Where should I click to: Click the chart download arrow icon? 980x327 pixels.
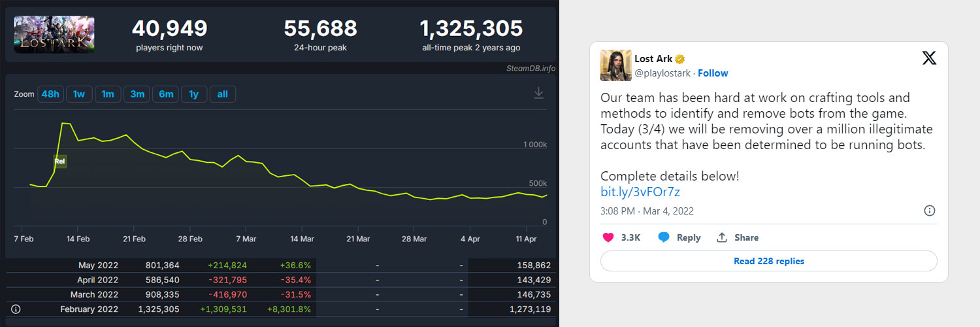539,94
